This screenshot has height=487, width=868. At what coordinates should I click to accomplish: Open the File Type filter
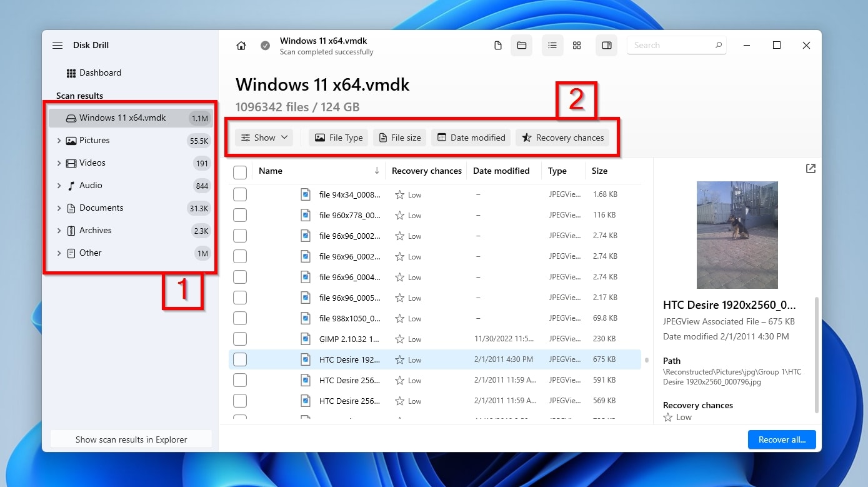[338, 138]
